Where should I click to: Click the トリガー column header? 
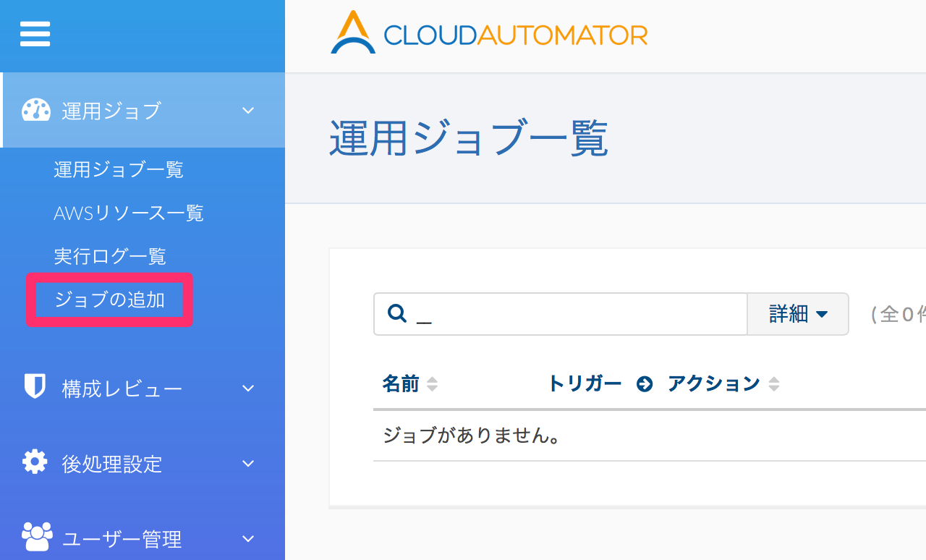tap(585, 384)
